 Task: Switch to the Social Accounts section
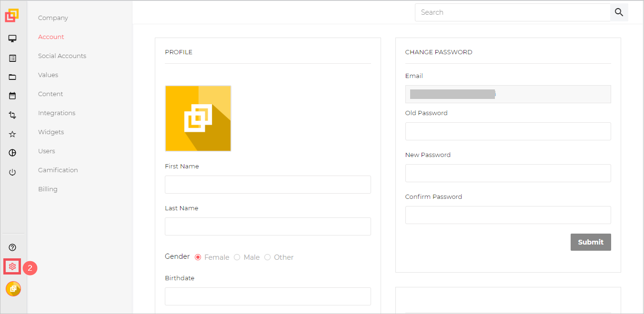coord(62,56)
